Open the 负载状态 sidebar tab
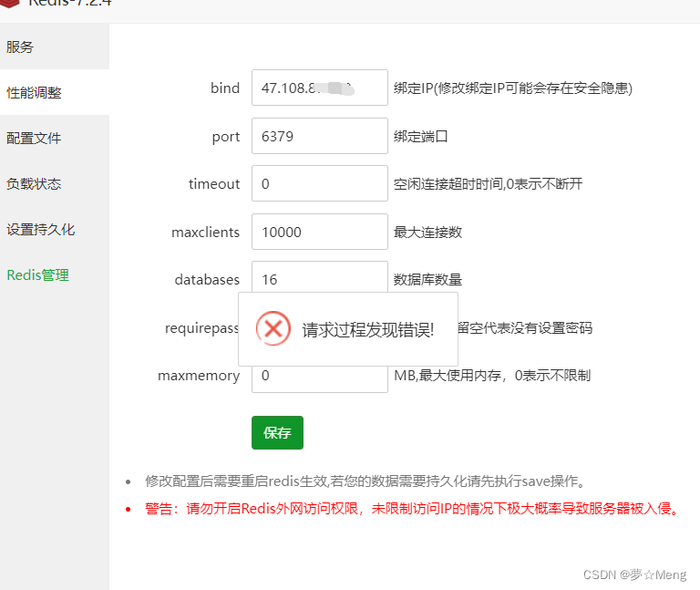 (x=55, y=183)
